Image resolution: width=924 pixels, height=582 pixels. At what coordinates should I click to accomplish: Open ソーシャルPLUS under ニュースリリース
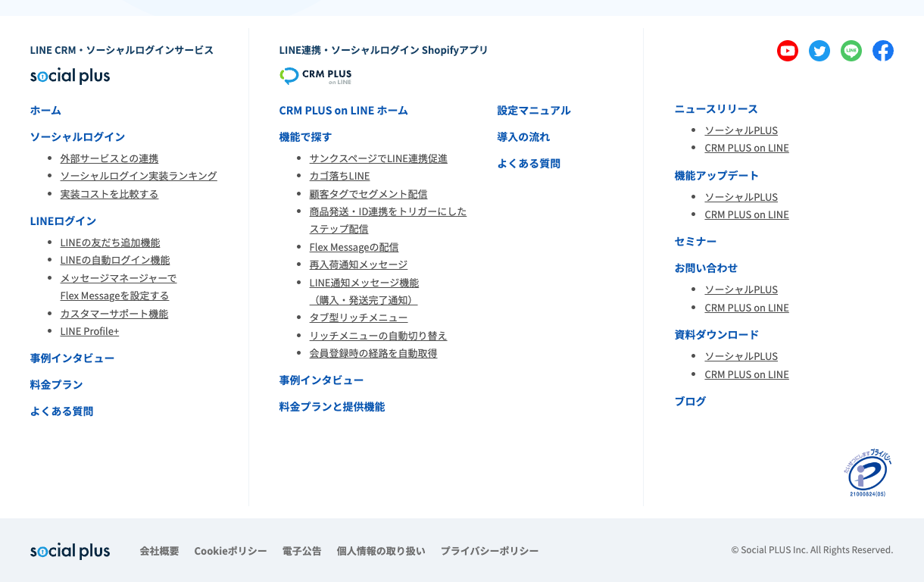[x=741, y=130]
